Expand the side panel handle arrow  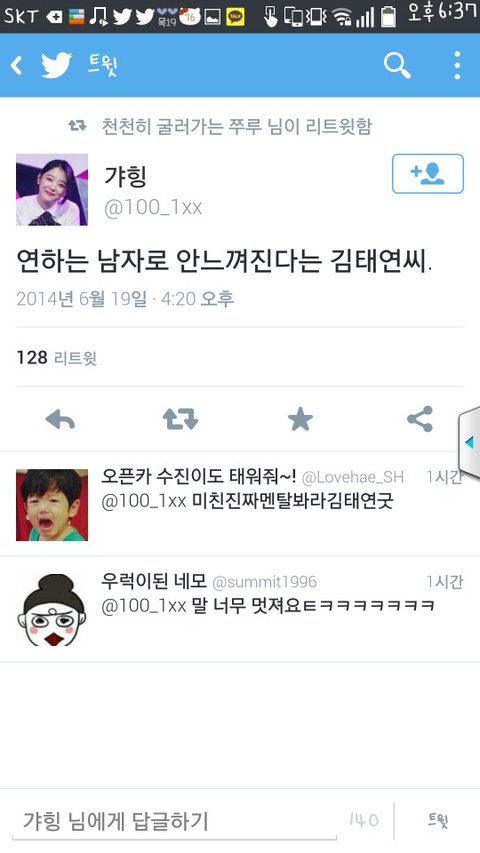coord(469,442)
